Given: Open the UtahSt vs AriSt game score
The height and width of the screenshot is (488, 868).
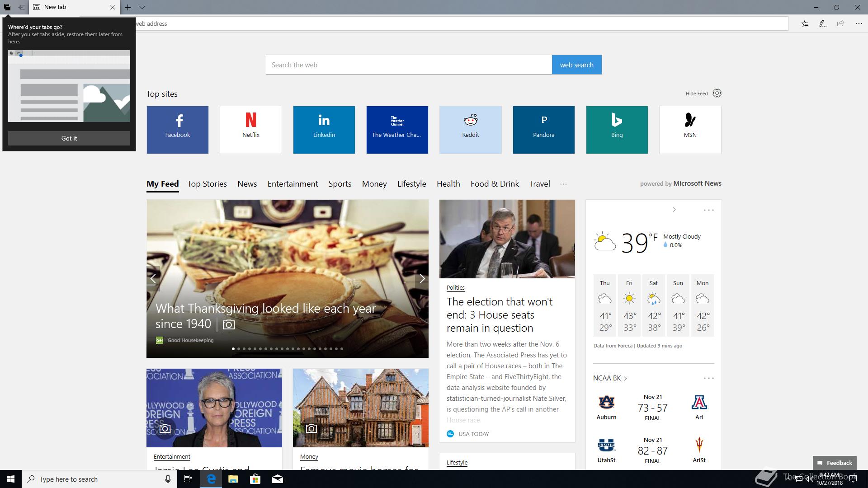Looking at the screenshot, I should pos(653,450).
